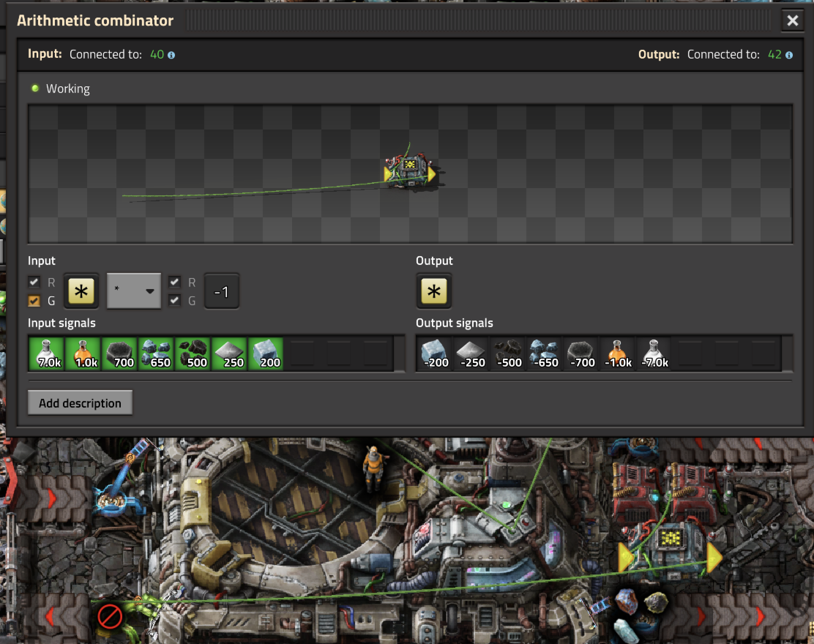Screen dimensions: 814x644
Task: Click the red prohibited icon in the game world
Action: pos(110,617)
